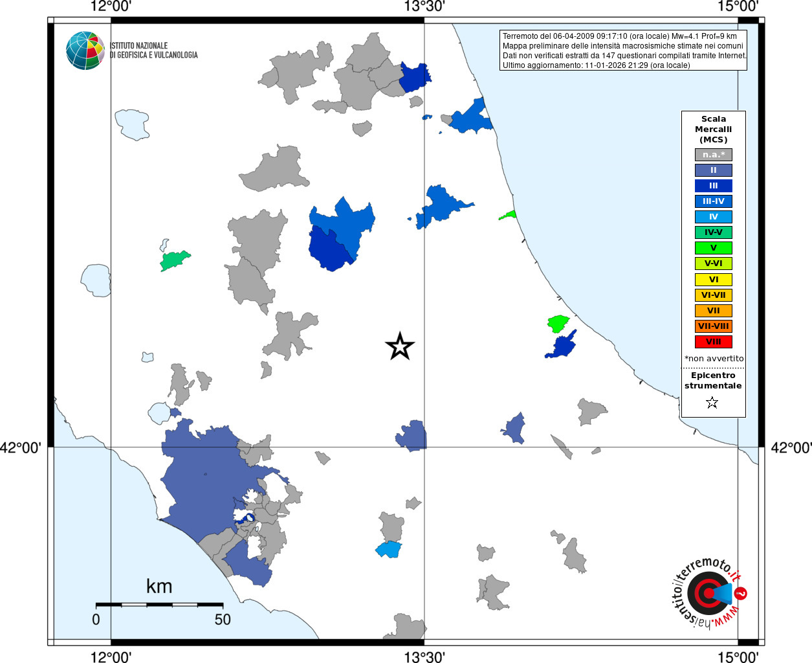Screen dimensions: 812x663
Task: Select the V-VI intensity legend swatch
Action: point(714,264)
